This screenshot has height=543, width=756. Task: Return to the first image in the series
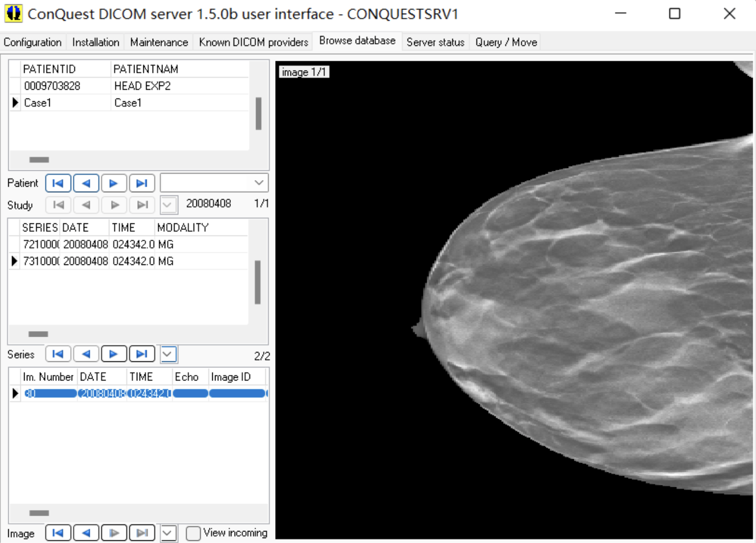point(58,533)
